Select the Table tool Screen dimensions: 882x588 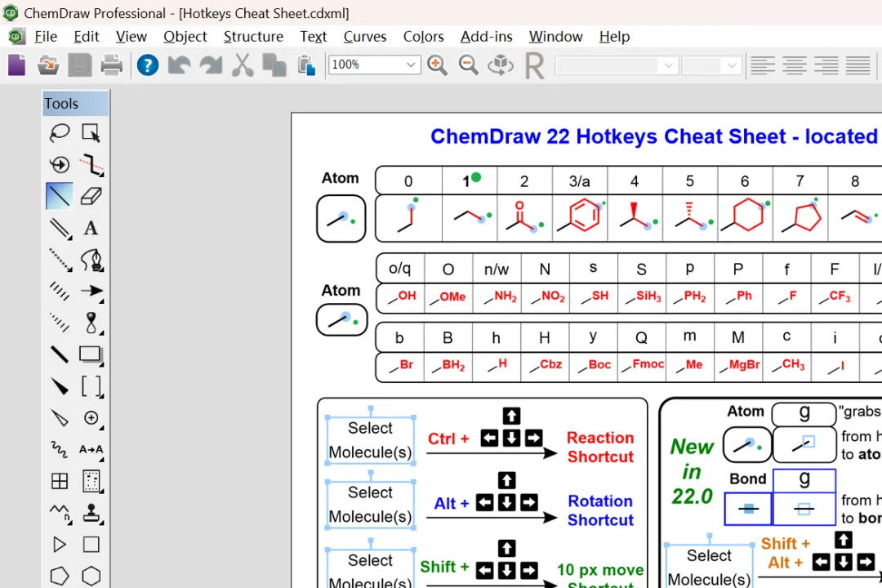click(60, 481)
